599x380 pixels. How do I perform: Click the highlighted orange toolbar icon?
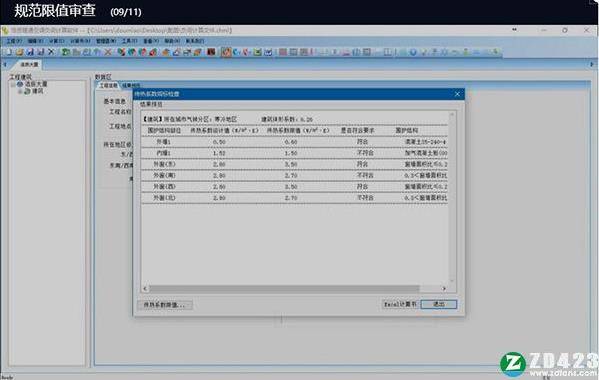coord(226,52)
